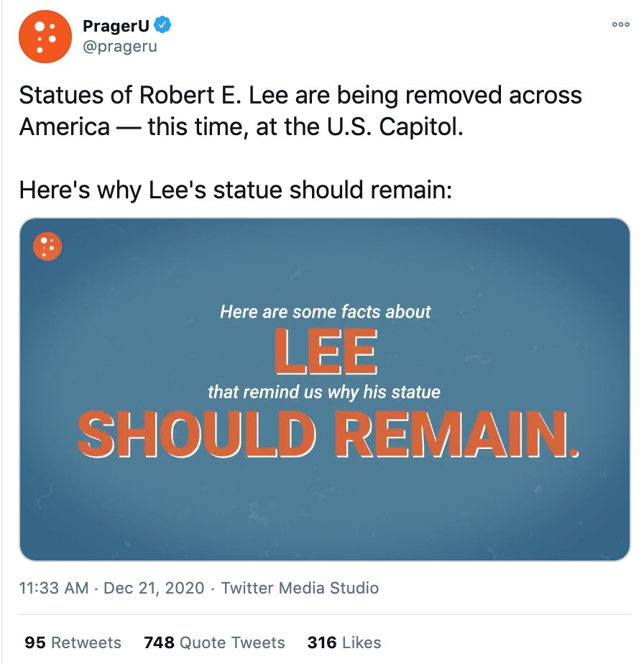Play the Lee statue video thumbnail
Screen dimensions: 644x664
(325, 389)
